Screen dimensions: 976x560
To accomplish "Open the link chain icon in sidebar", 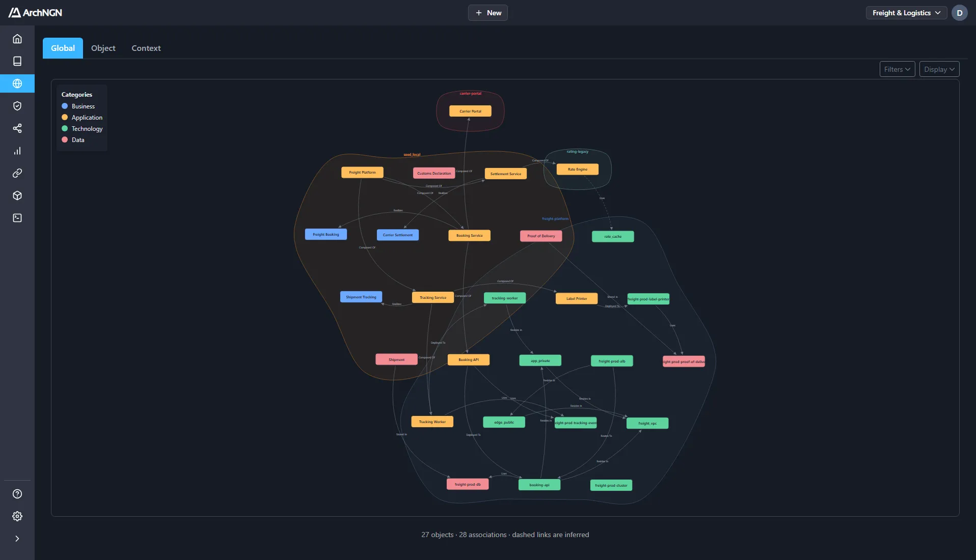I will [x=17, y=173].
